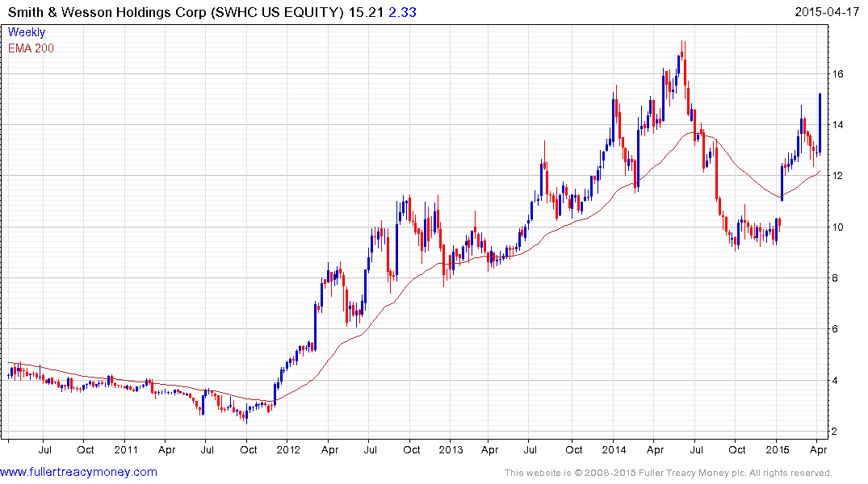This screenshot has width=868, height=484.
Task: Select the last price value 15.21
Action: (x=366, y=12)
